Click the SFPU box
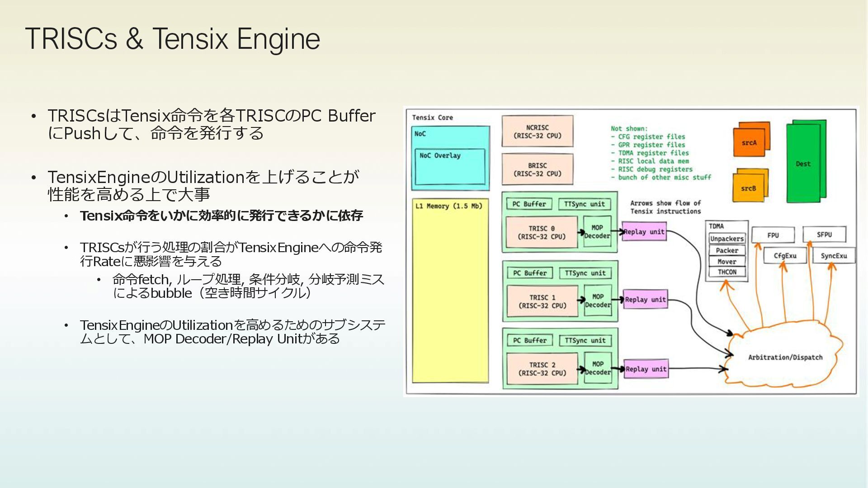The image size is (868, 488). pyautogui.click(x=824, y=235)
